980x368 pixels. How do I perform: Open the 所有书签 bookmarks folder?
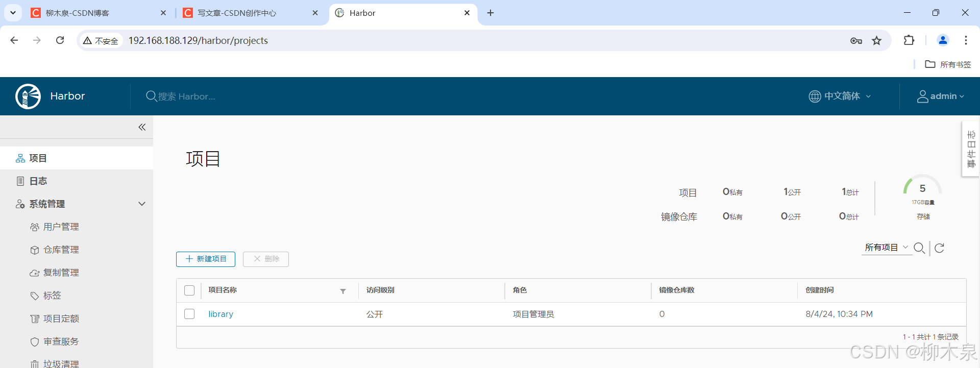(x=948, y=64)
